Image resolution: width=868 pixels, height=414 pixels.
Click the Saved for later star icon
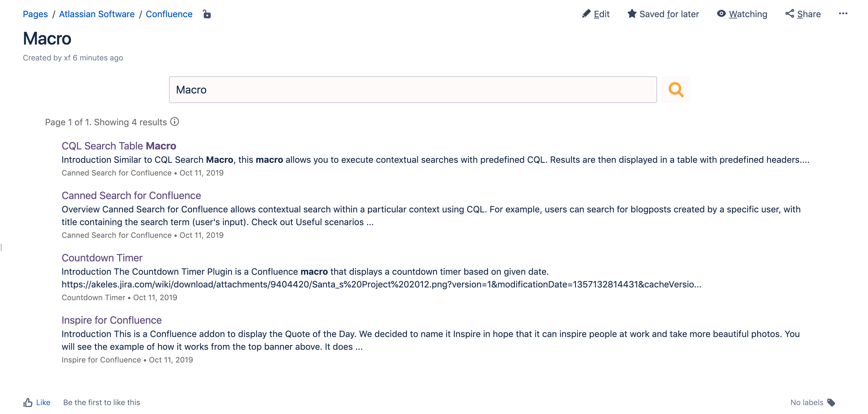point(632,14)
